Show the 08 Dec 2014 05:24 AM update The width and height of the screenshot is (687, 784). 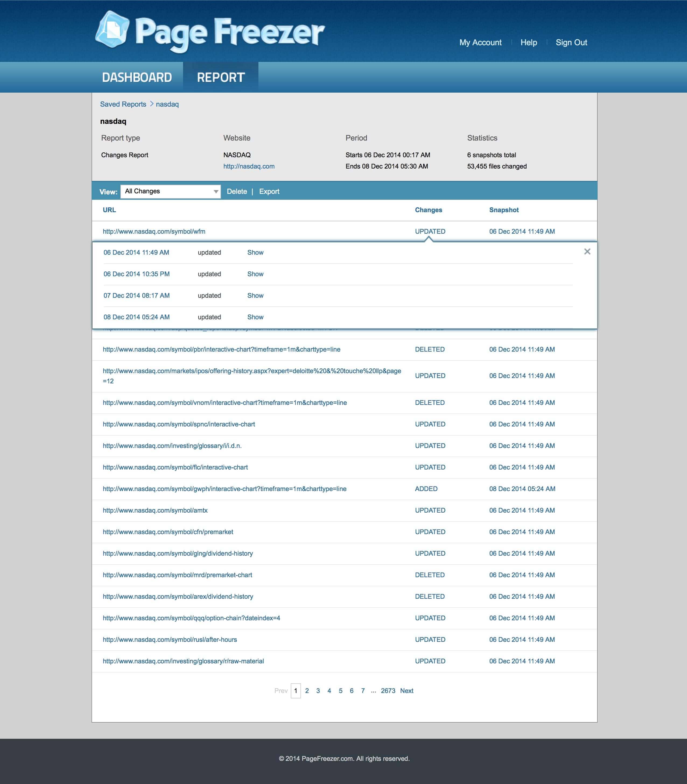(255, 317)
